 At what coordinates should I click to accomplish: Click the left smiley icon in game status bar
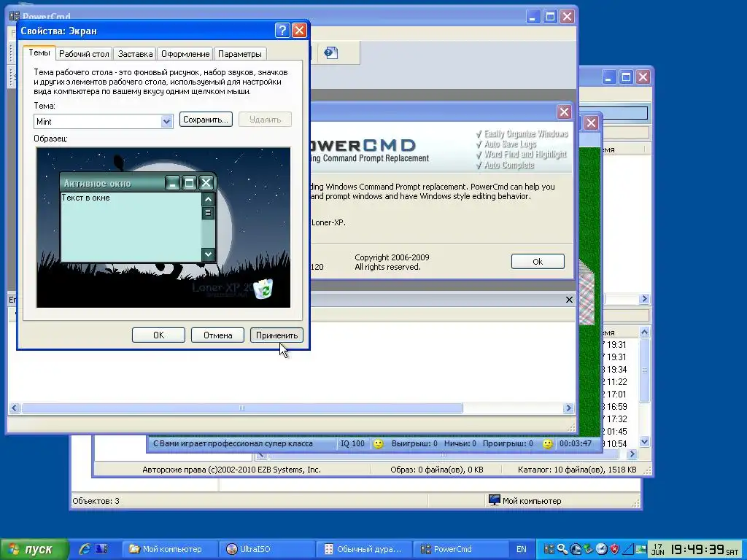(x=379, y=444)
